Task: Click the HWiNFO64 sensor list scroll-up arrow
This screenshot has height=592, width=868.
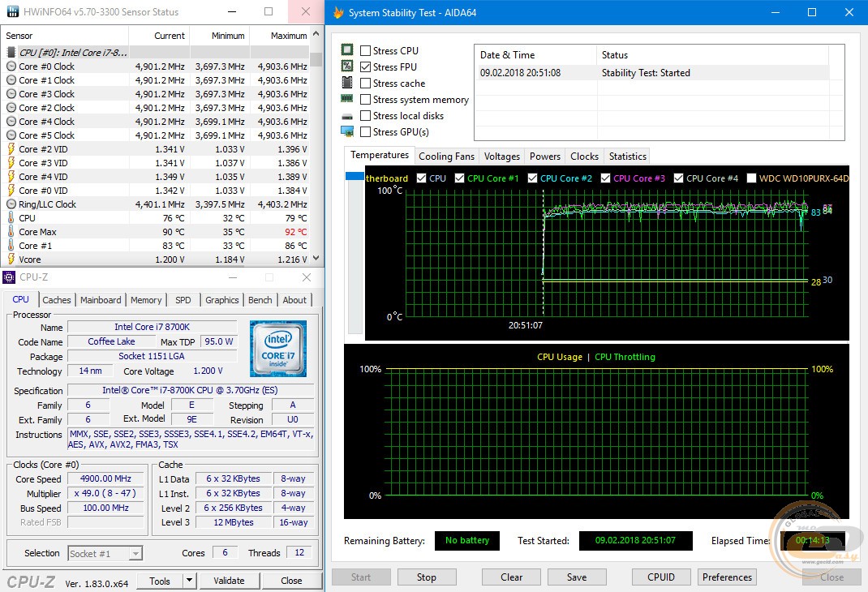Action: tap(316, 34)
